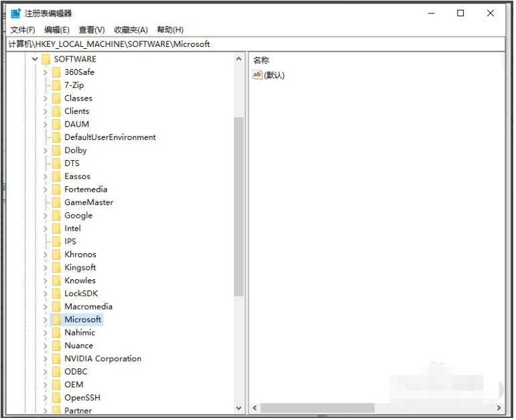
Task: Select the 360Safe folder icon
Action: 56,72
